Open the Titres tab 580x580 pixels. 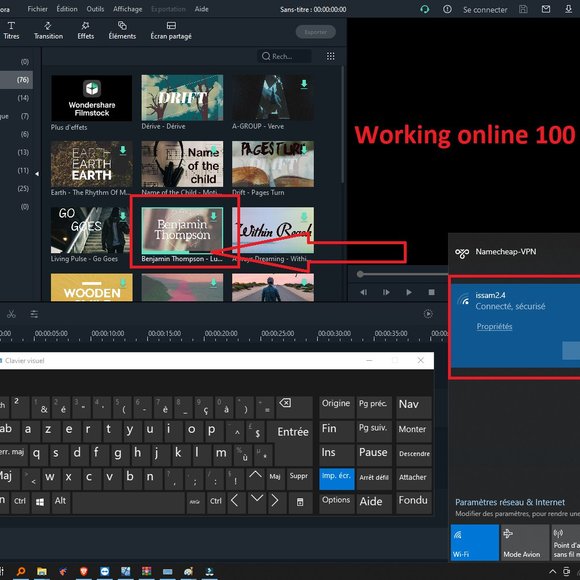(11, 30)
